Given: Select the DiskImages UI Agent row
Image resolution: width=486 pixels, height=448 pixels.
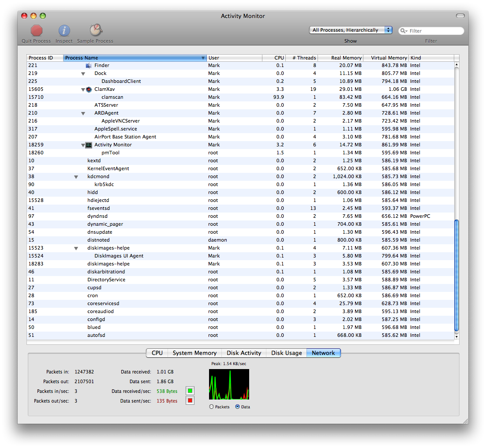Looking at the screenshot, I should (x=240, y=256).
